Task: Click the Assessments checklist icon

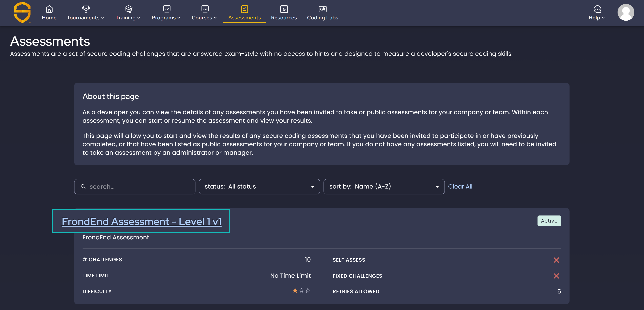Action: (x=244, y=9)
